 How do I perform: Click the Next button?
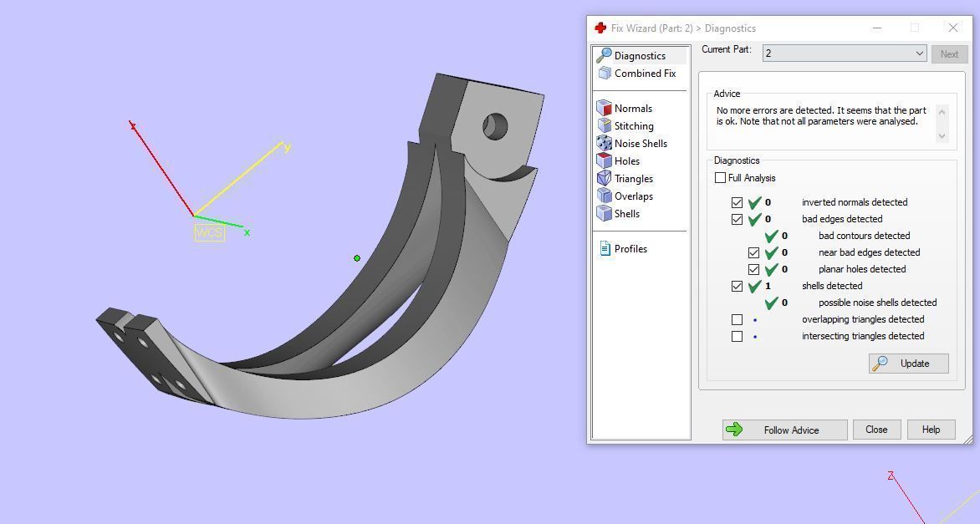pyautogui.click(x=949, y=53)
